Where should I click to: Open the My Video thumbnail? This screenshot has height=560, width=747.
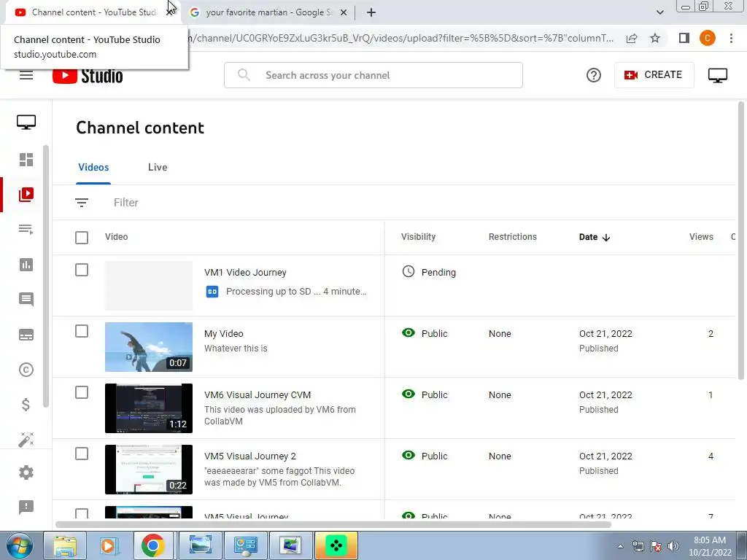[149, 347]
